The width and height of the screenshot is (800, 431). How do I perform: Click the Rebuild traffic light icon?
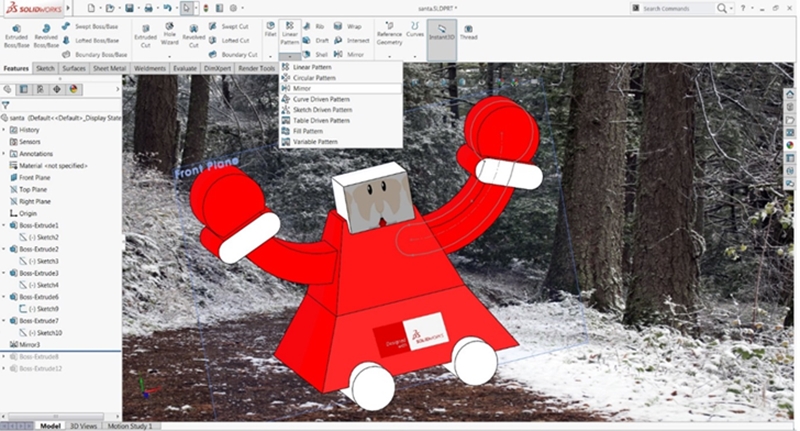coord(206,8)
